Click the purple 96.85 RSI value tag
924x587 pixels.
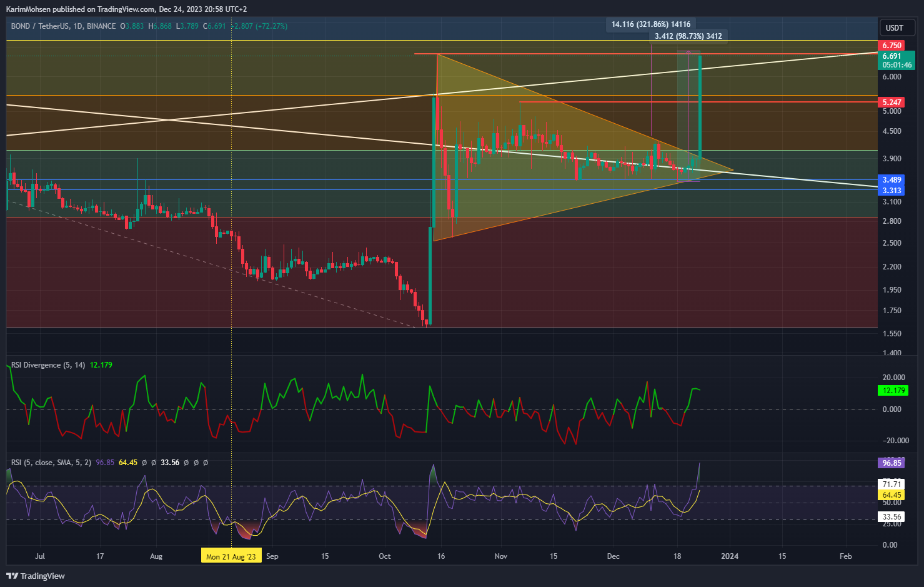pyautogui.click(x=892, y=463)
